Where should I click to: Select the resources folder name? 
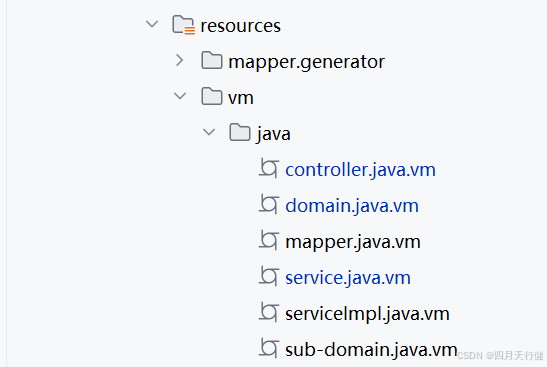coord(240,26)
